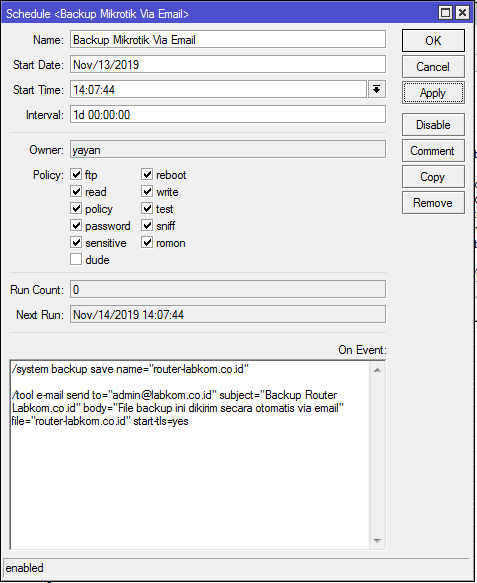Toggle the test policy checkbox

point(147,209)
